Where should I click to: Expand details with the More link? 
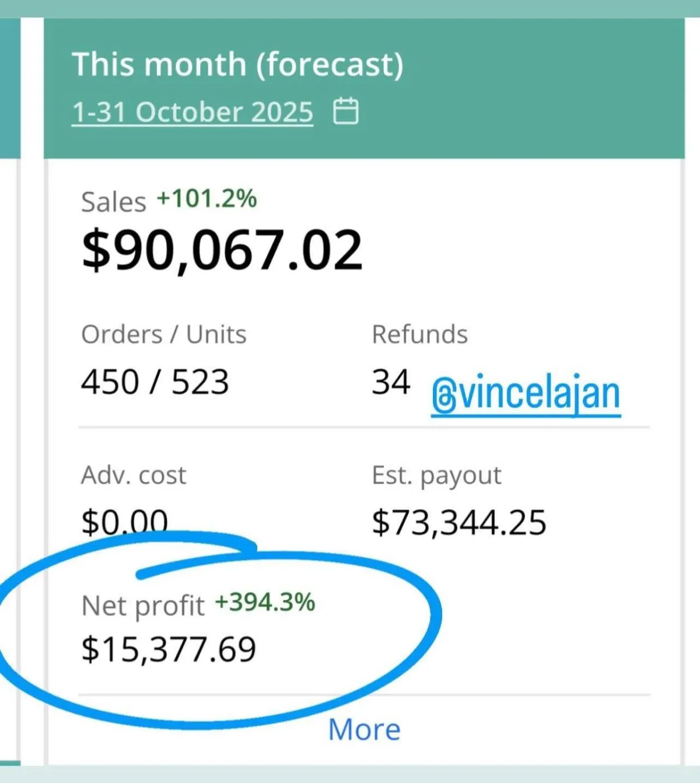[x=364, y=729]
